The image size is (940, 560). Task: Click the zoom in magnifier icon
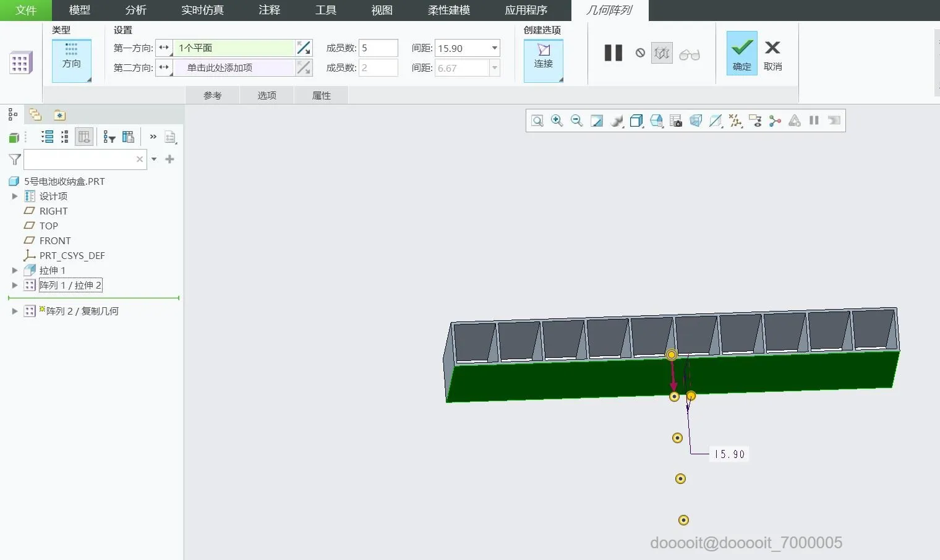click(x=557, y=121)
